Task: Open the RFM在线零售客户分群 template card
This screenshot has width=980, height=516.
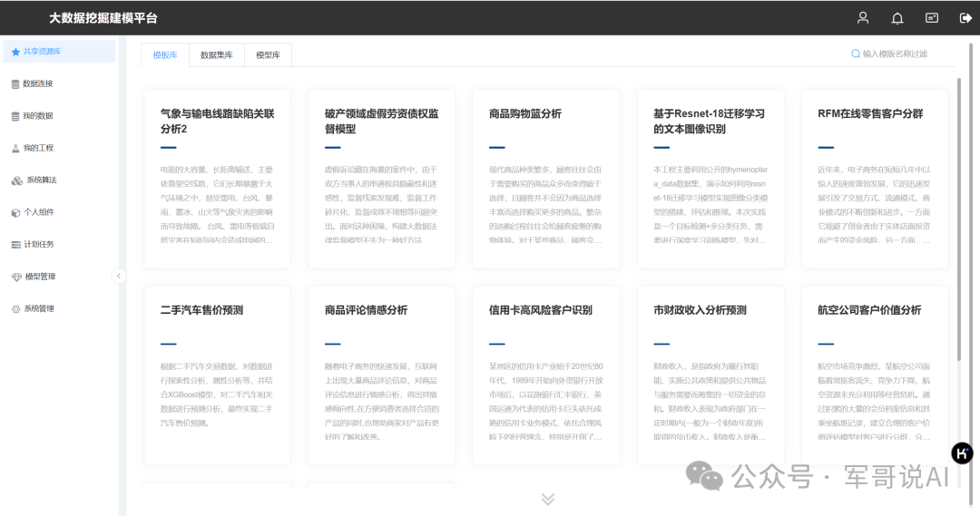Action: click(875, 180)
